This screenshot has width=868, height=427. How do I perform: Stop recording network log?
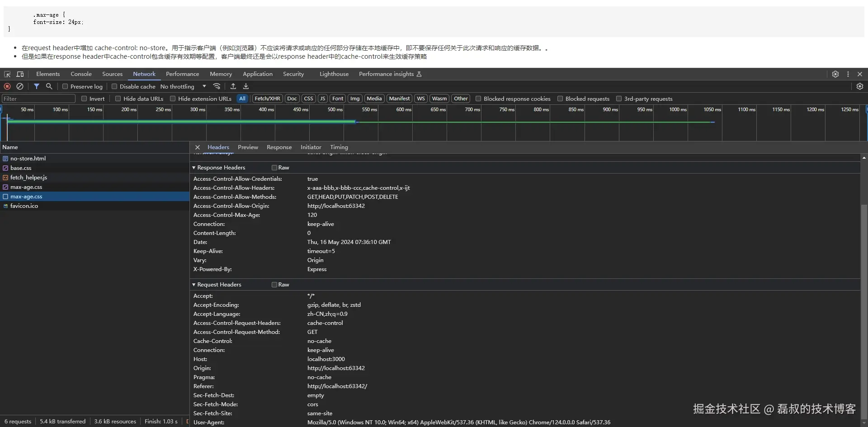click(7, 86)
